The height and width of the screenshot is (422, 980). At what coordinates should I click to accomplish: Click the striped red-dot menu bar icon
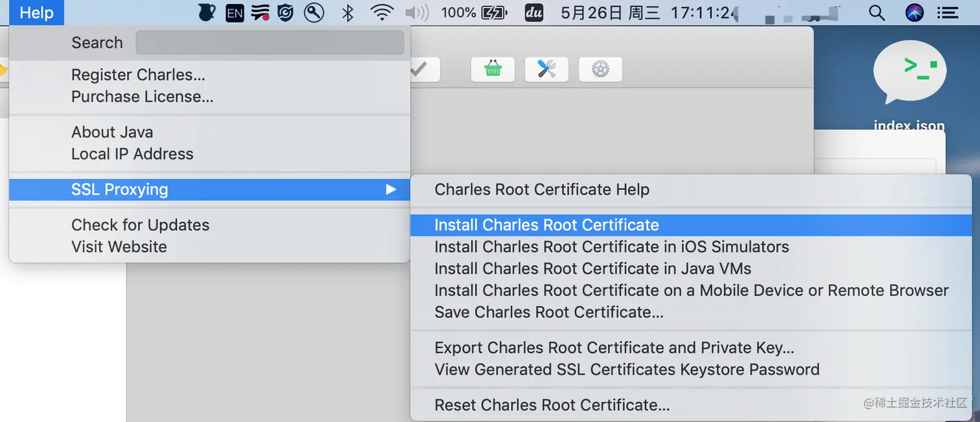(261, 12)
